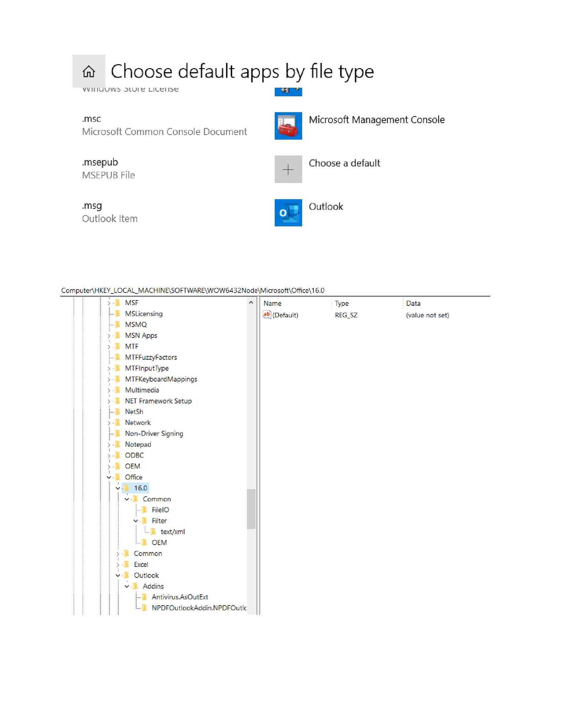Viewport: 562px width, 728px height.
Task: Click the NetSh folder icon
Action: click(x=118, y=412)
